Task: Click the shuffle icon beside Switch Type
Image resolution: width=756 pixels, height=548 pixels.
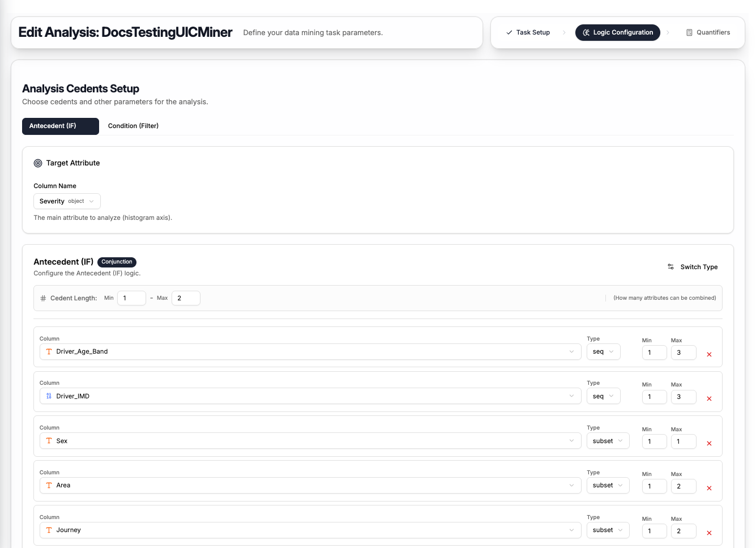Action: pos(670,266)
